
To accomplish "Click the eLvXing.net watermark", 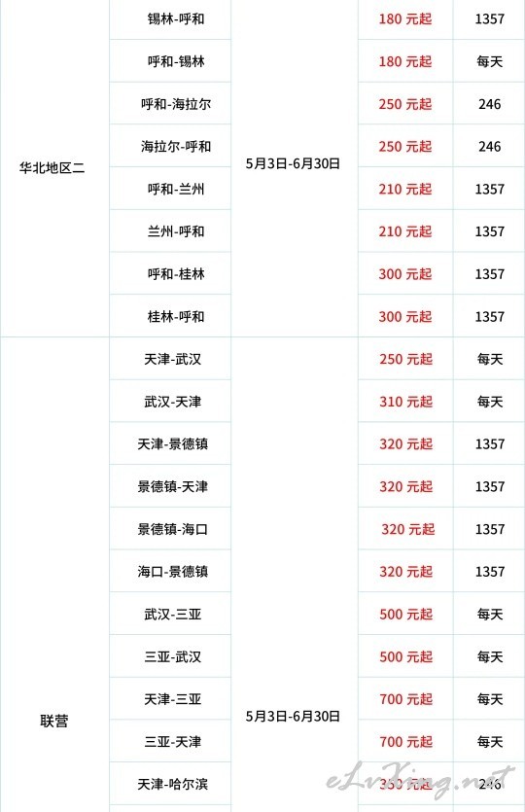I will (420, 781).
